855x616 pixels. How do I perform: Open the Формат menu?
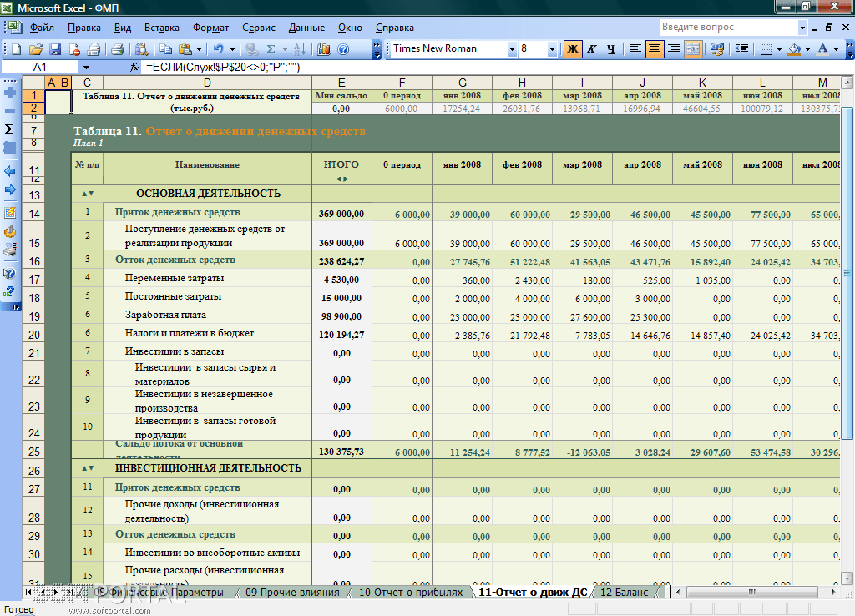point(210,28)
